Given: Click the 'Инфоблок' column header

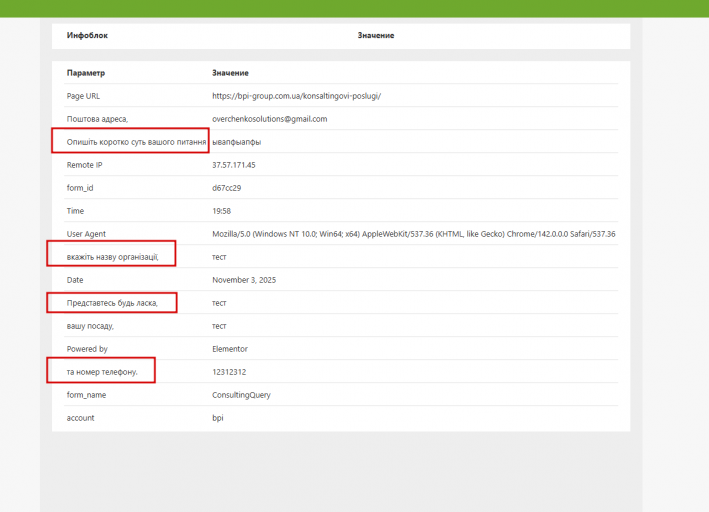Looking at the screenshot, I should click(x=87, y=35).
